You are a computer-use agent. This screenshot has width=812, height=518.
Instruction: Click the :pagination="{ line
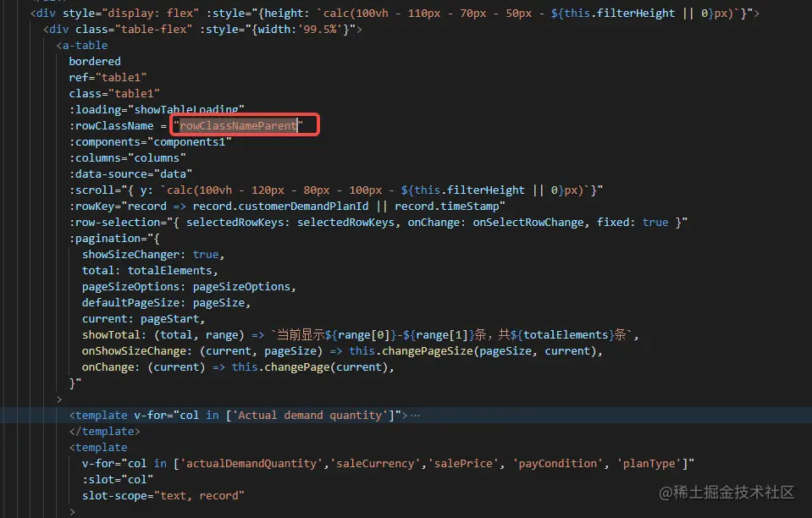(x=114, y=238)
